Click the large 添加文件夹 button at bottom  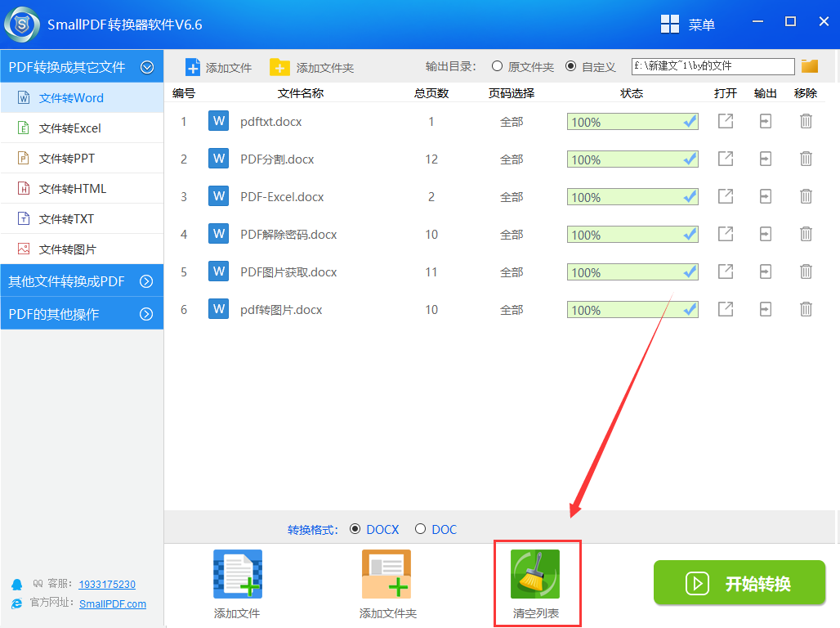click(x=387, y=584)
